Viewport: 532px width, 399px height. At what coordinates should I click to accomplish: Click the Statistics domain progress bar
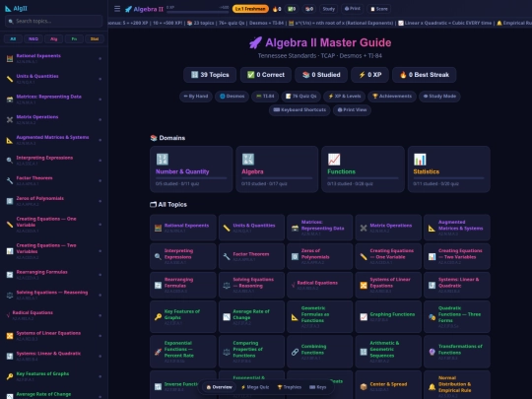(x=448, y=177)
